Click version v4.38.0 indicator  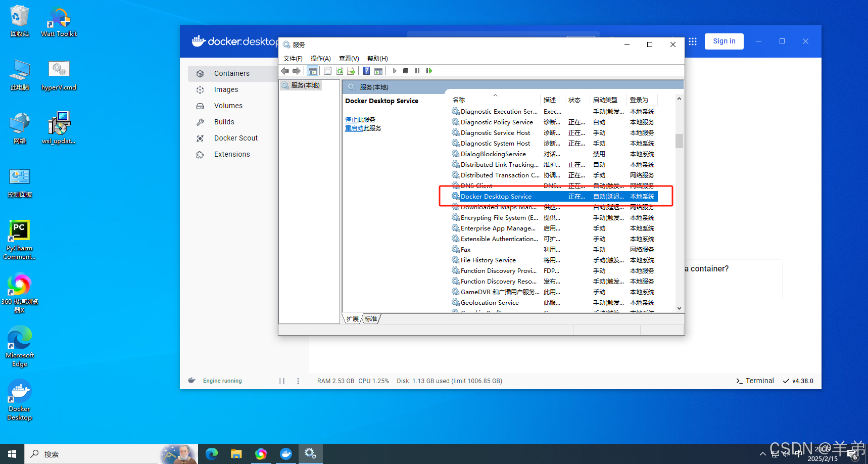(798, 381)
